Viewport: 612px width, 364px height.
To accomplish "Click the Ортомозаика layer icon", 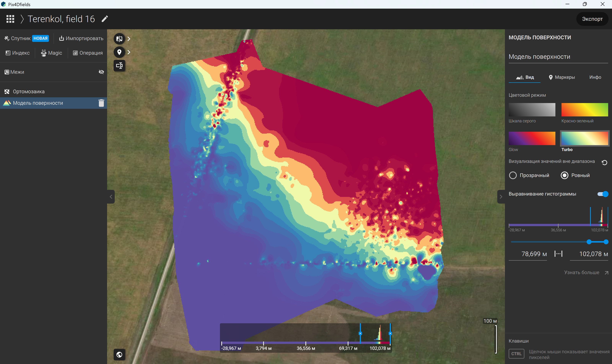I will (7, 92).
